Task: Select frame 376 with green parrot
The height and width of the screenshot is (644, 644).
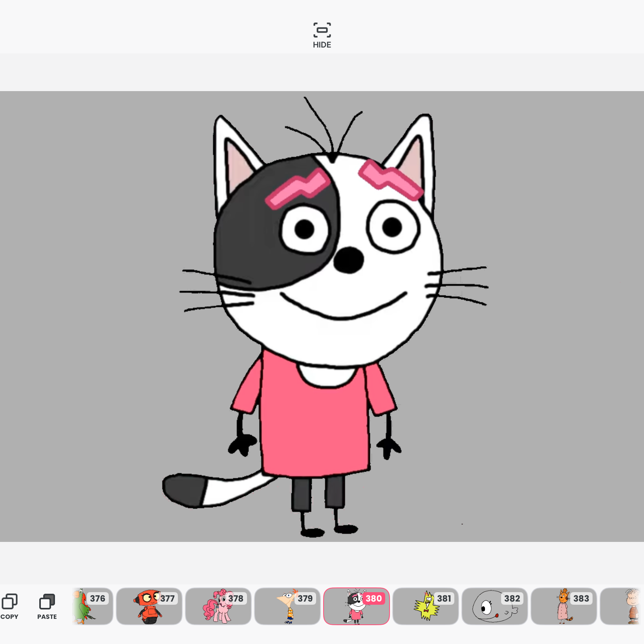Action: (92, 606)
